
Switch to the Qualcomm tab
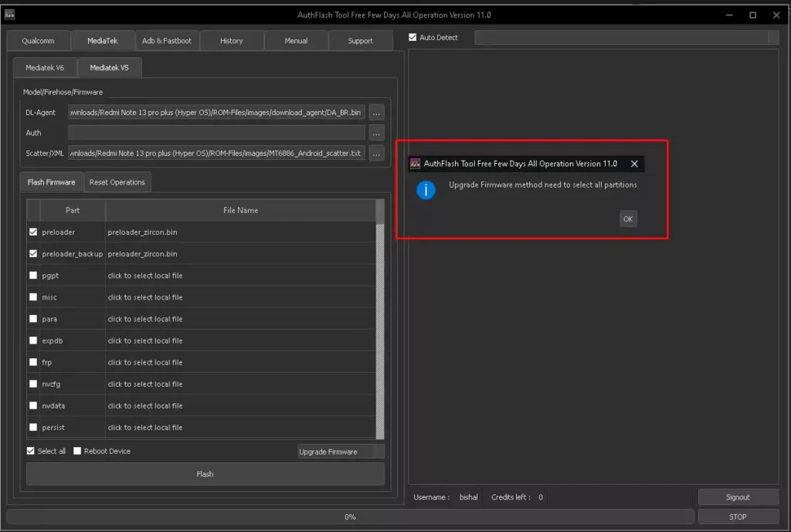point(38,41)
